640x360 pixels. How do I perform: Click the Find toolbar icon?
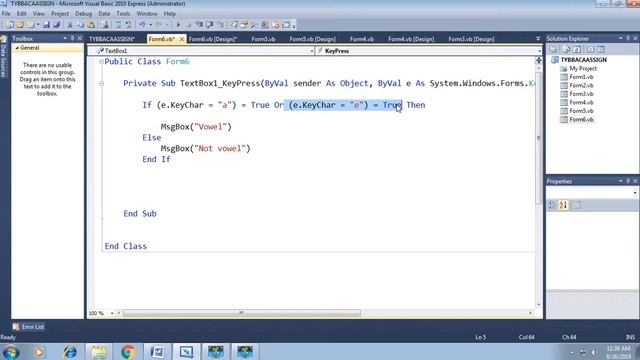coord(105,25)
